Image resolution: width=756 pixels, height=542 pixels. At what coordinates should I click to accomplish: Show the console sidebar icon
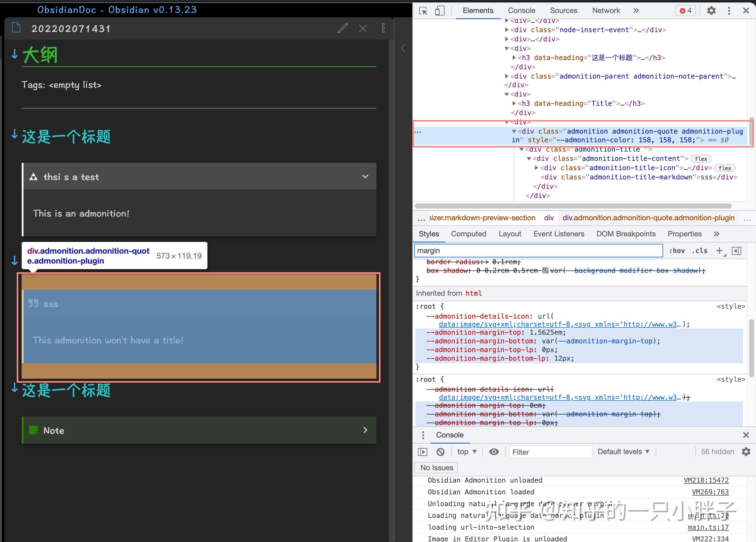click(x=422, y=452)
